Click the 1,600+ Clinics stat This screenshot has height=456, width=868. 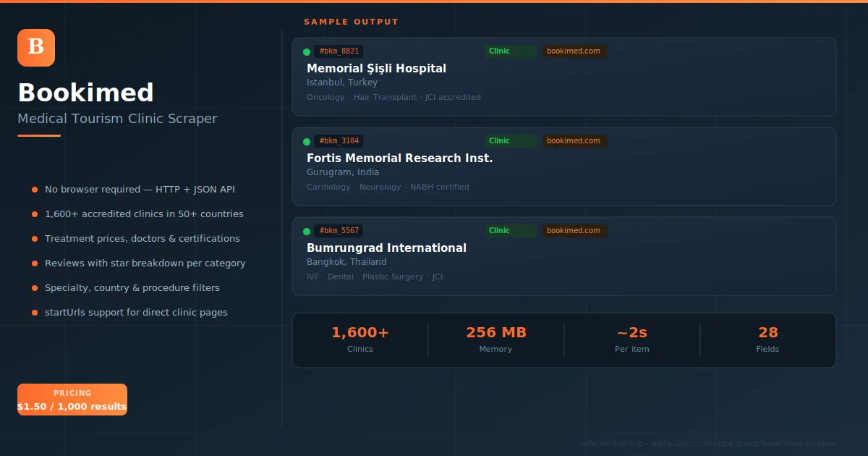(360, 340)
